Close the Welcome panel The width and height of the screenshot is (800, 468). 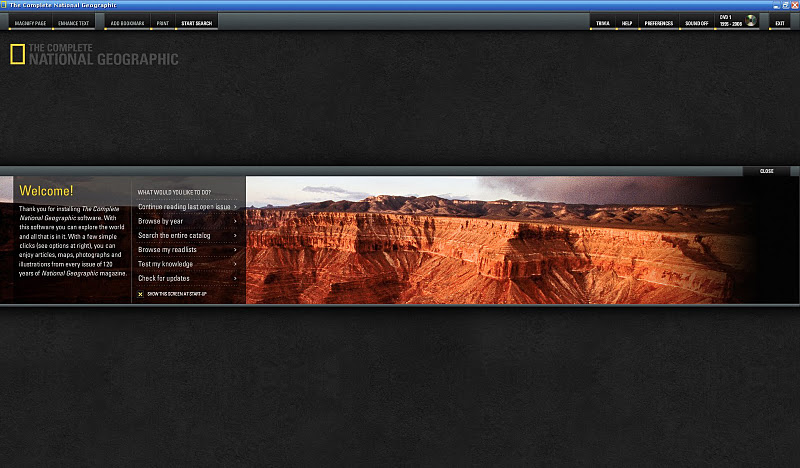point(766,171)
